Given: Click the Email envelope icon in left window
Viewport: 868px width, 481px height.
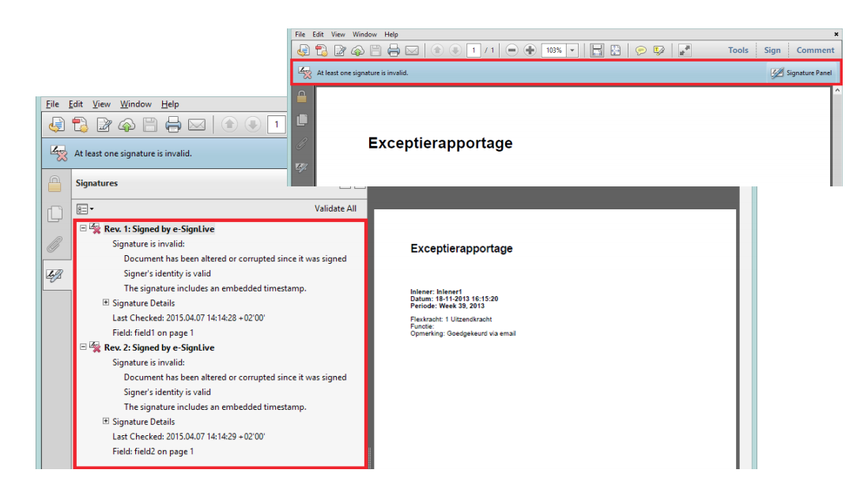Looking at the screenshot, I should pyautogui.click(x=197, y=125).
